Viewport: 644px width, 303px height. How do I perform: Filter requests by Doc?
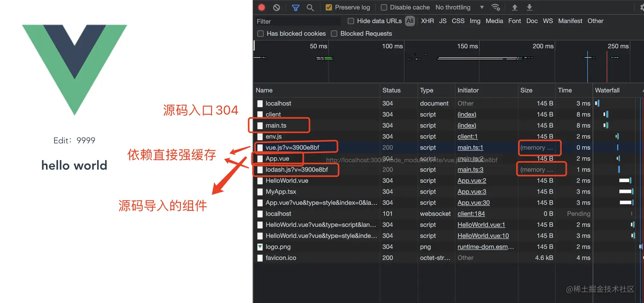[532, 21]
